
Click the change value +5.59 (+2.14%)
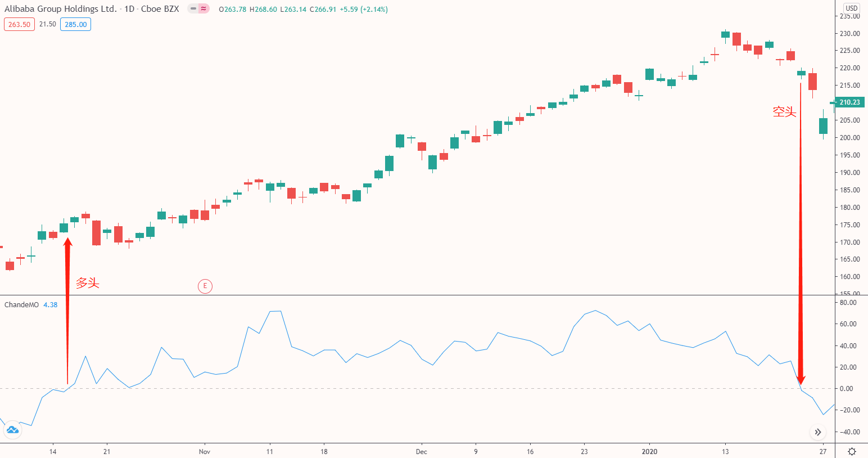pyautogui.click(x=364, y=10)
